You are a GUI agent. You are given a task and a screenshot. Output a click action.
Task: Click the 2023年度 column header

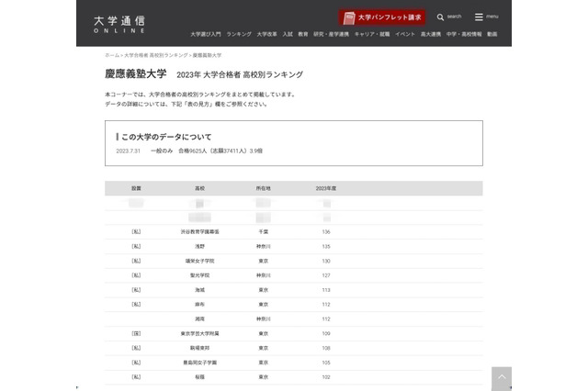pos(326,188)
